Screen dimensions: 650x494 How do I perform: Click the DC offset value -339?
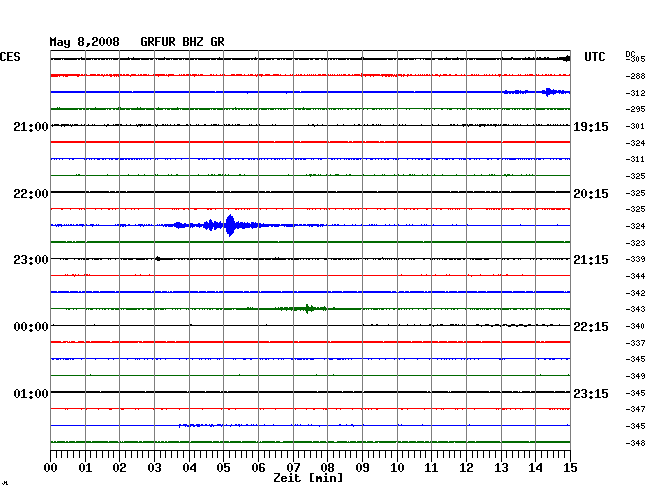pyautogui.click(x=635, y=259)
